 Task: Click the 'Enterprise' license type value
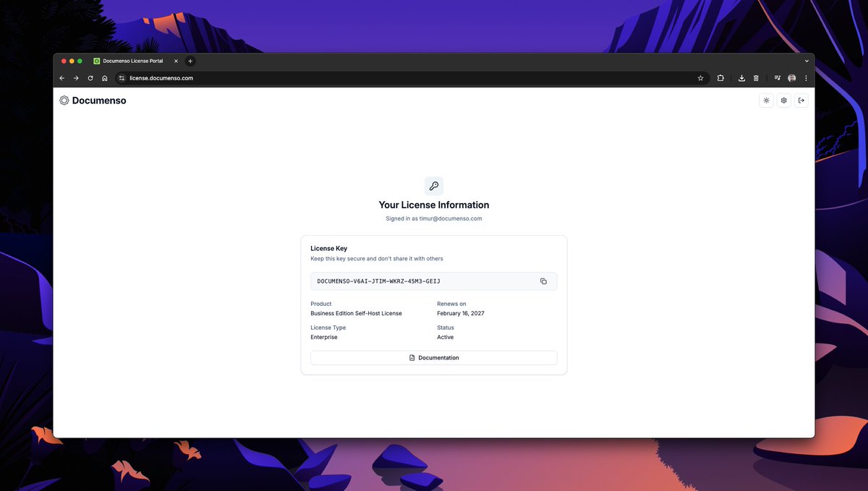(x=324, y=338)
